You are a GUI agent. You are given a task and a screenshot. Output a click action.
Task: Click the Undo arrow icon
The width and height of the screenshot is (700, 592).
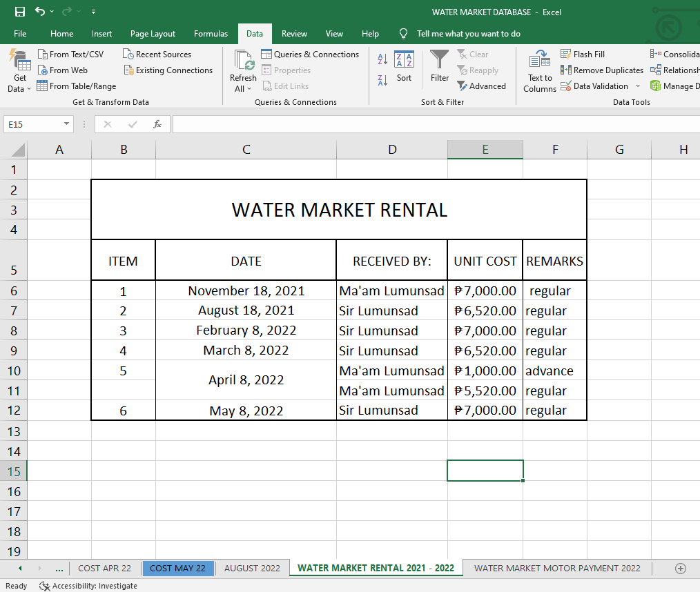[39, 12]
